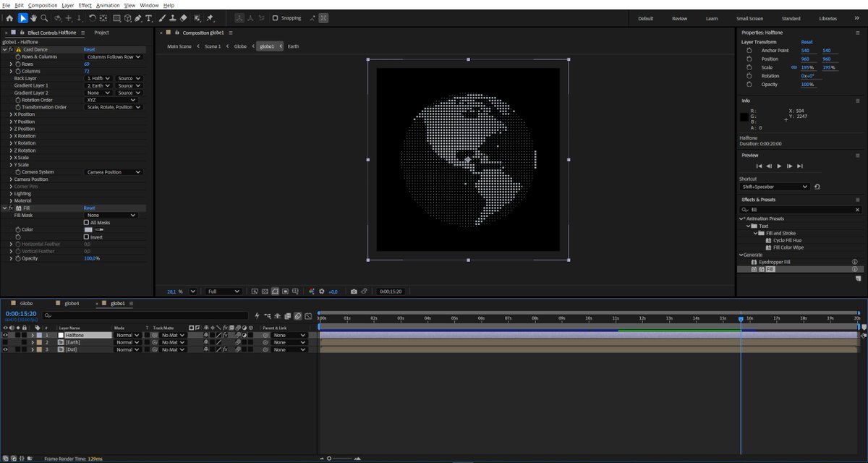
Task: Select the Roto Brush tool
Action: [197, 18]
